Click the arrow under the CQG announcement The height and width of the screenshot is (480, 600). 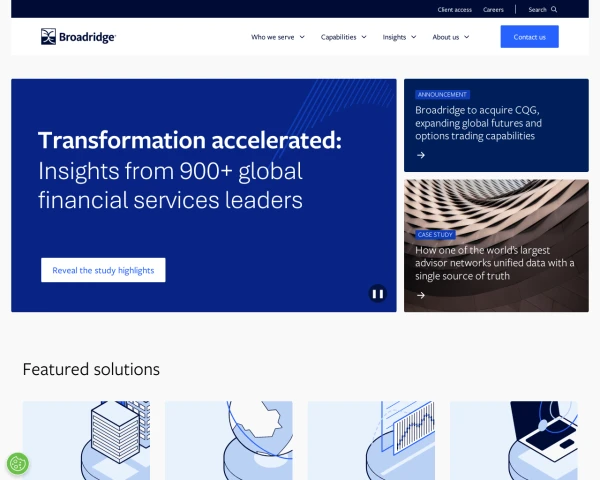[421, 155]
